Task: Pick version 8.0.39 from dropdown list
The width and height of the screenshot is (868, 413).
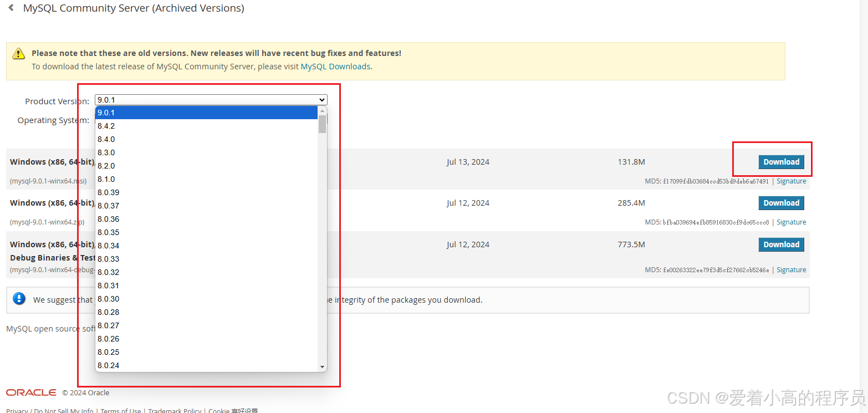Action: click(206, 192)
